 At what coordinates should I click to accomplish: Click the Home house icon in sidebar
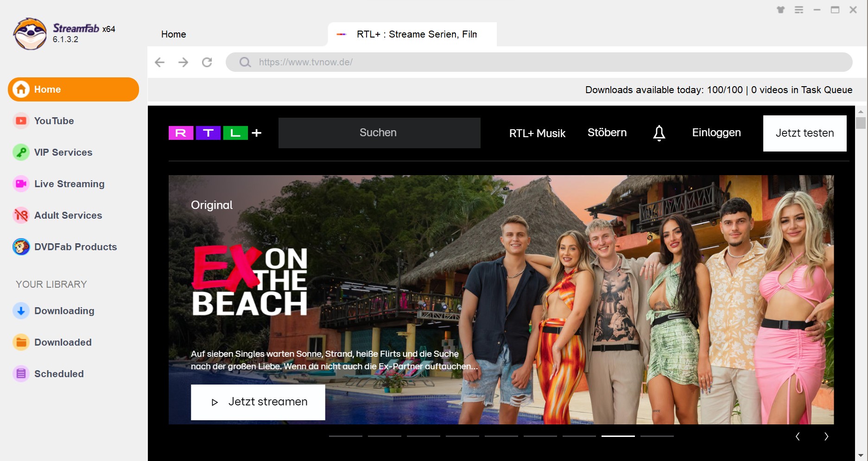[x=21, y=89]
